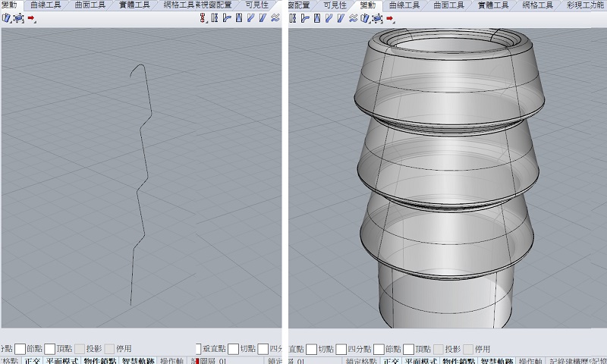
Task: Switch to 變動 tab in right window
Action: pos(368,5)
